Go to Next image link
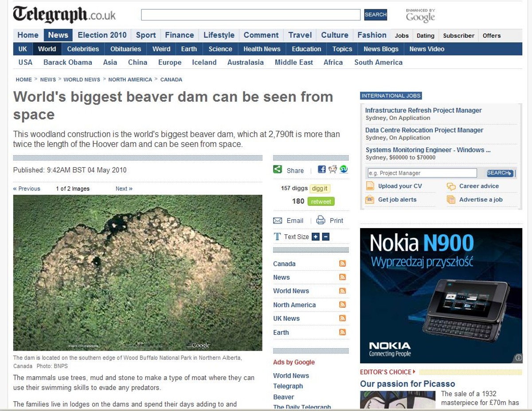This screenshot has height=411, width=532. [124, 189]
